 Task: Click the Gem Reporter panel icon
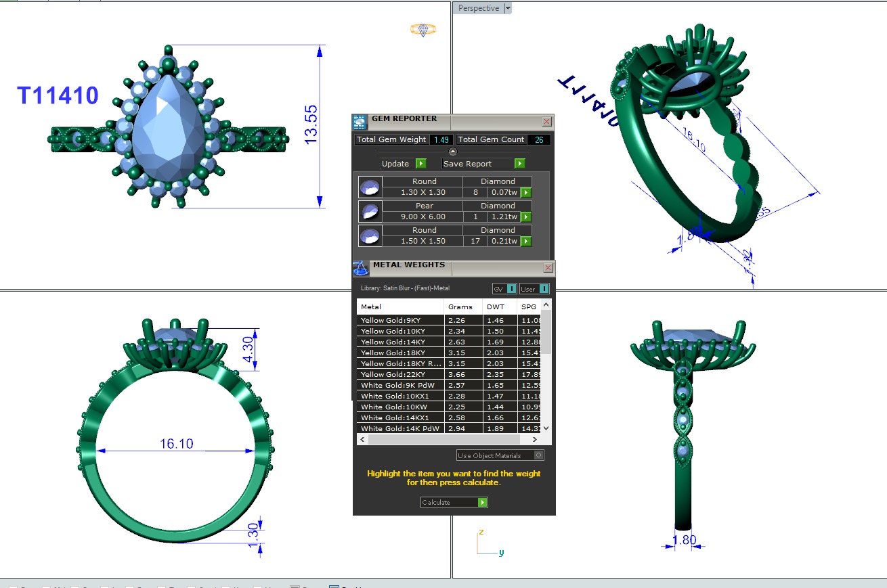pos(360,122)
